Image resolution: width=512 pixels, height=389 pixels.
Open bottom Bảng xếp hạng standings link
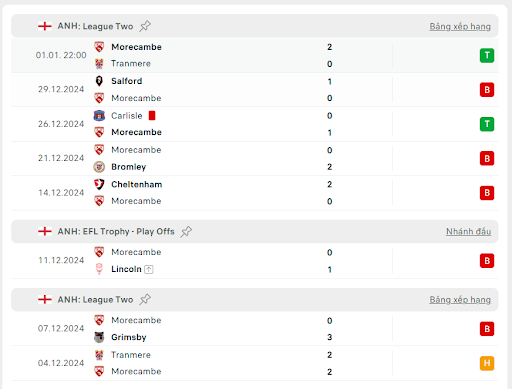(x=460, y=300)
